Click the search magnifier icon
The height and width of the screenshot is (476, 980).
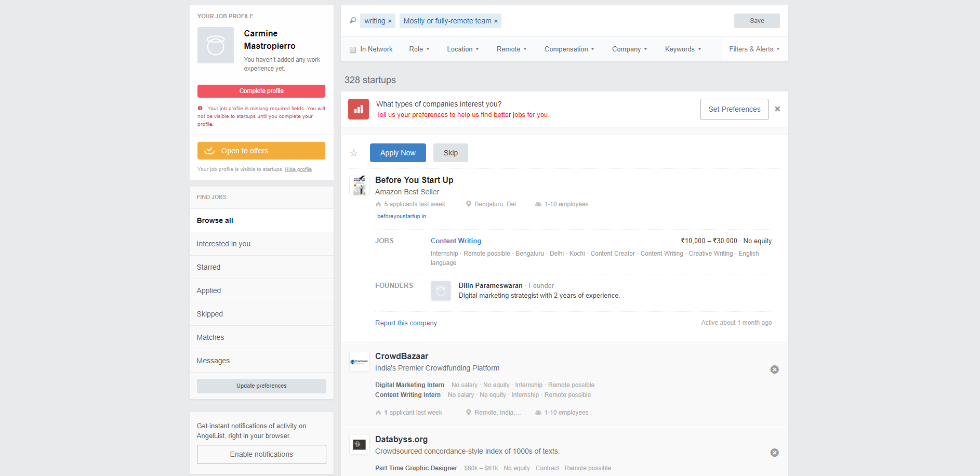(x=353, y=20)
